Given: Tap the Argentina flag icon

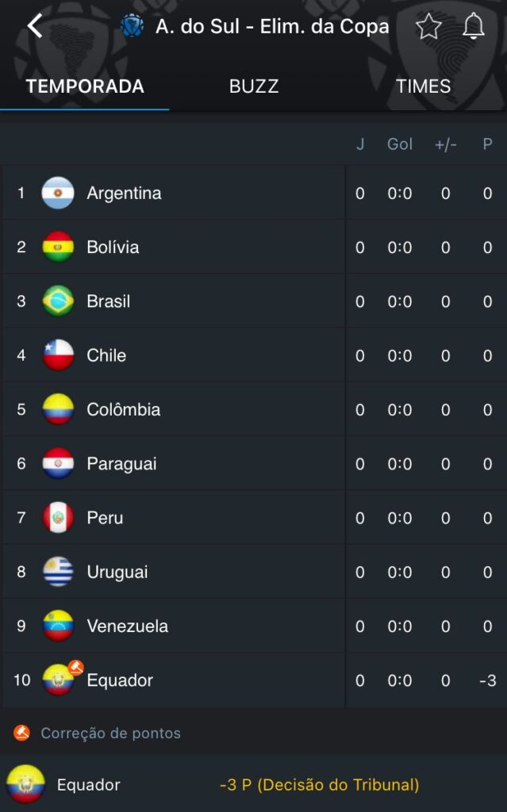Looking at the screenshot, I should click(58, 193).
